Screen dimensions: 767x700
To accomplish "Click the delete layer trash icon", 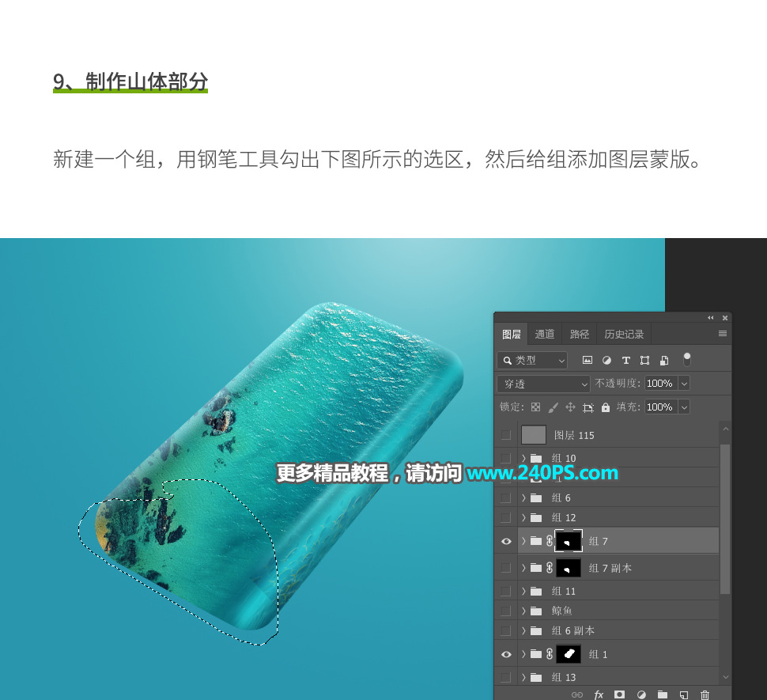I will tap(705, 694).
